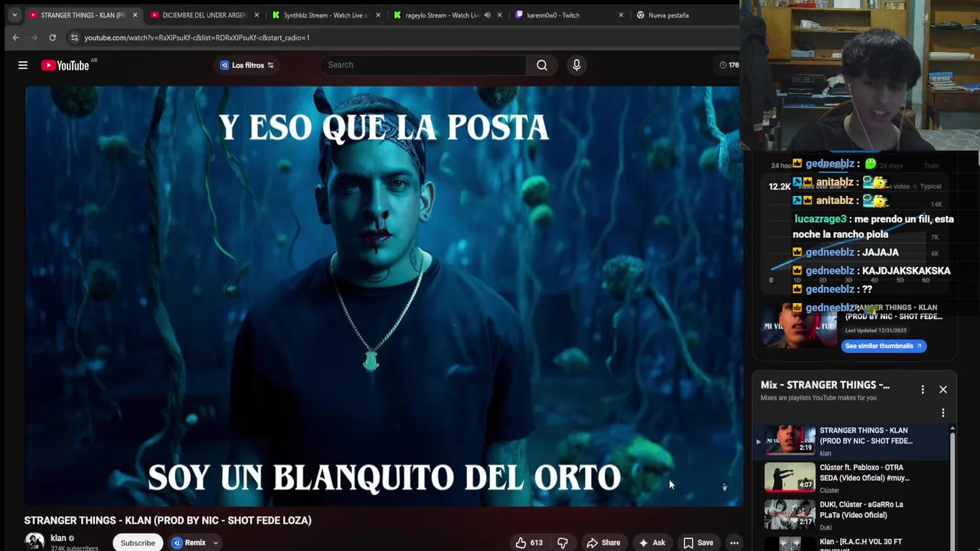980x551 pixels.
Task: Close the DICIEMBRE DEL UNDER tab
Action: [256, 15]
